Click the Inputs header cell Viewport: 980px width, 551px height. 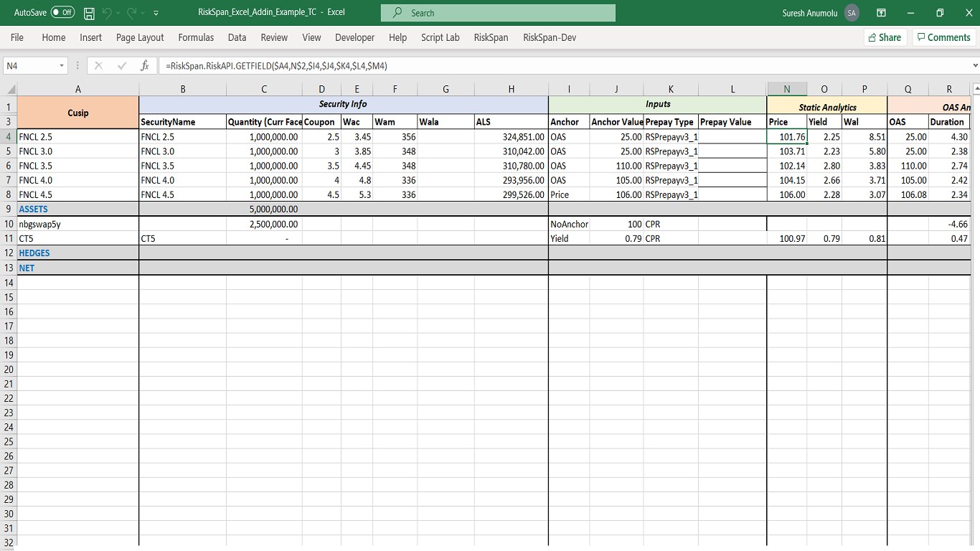point(658,105)
